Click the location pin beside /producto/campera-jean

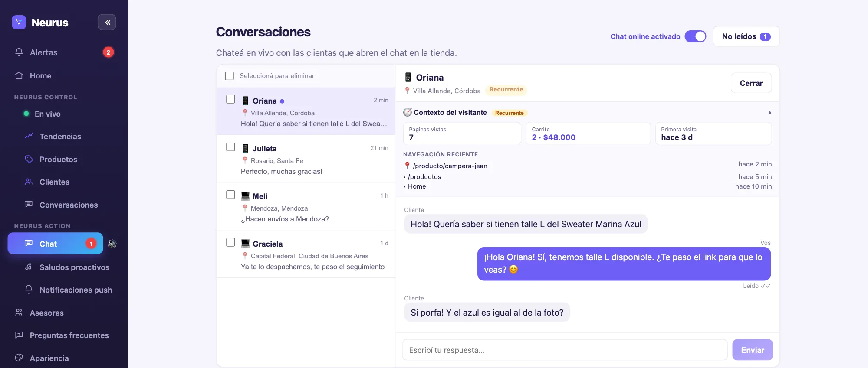click(407, 166)
